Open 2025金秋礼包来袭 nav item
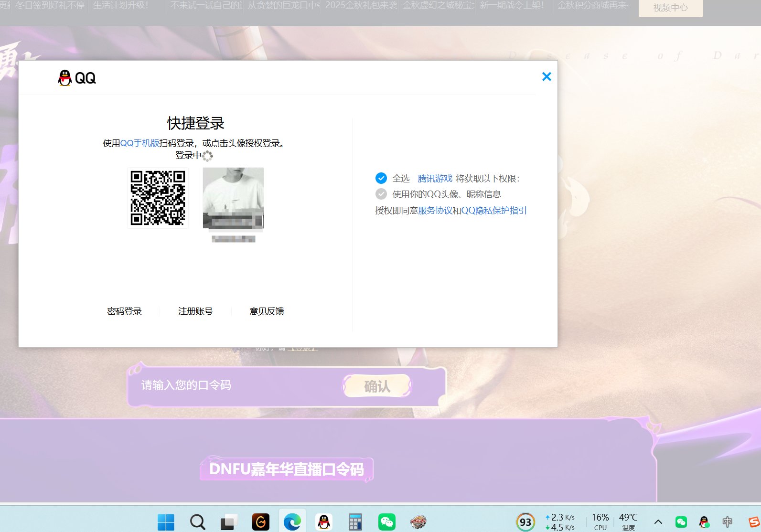Viewport: 761px width, 532px height. [361, 6]
